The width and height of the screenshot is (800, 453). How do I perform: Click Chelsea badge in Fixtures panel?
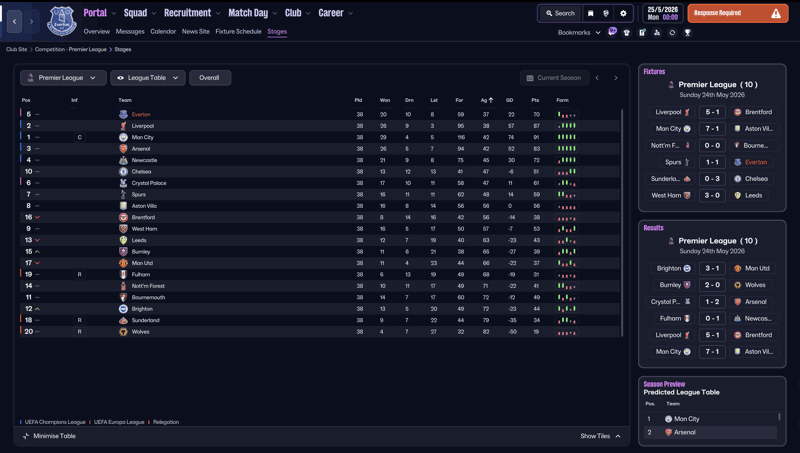(x=737, y=179)
